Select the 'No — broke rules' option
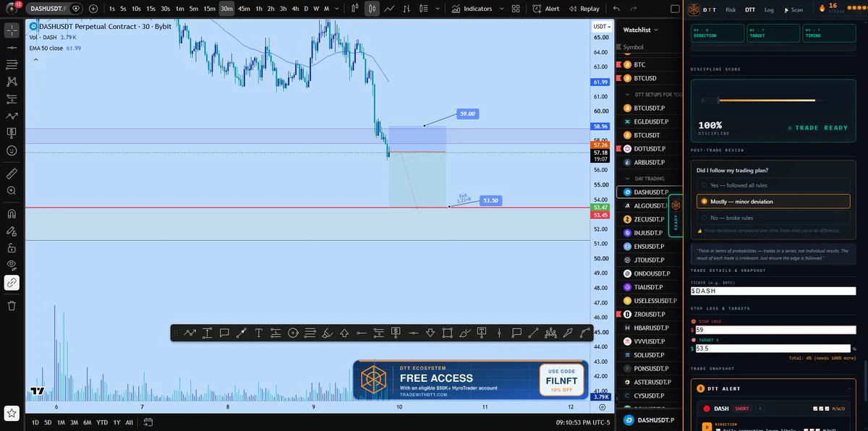The height and width of the screenshot is (431, 868). tap(772, 218)
